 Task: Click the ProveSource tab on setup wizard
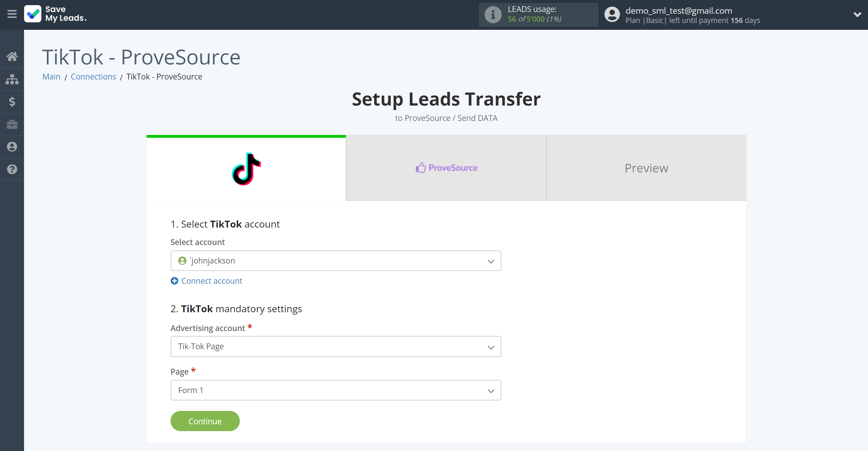pyautogui.click(x=446, y=168)
